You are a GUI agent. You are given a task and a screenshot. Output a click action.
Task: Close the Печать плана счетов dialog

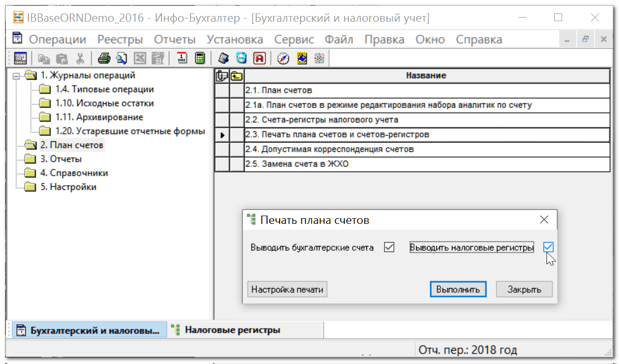[x=544, y=220]
